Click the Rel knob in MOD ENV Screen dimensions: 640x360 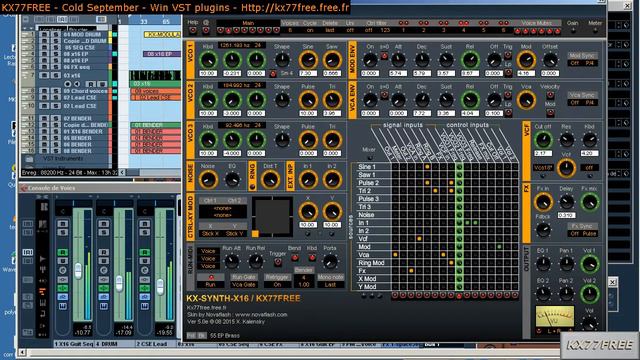(470, 60)
